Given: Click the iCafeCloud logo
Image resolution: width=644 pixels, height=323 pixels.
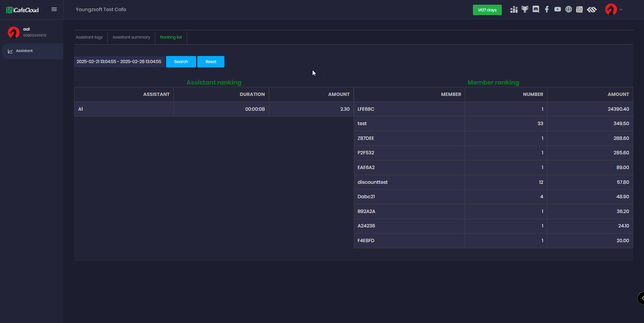Looking at the screenshot, I should (22, 10).
